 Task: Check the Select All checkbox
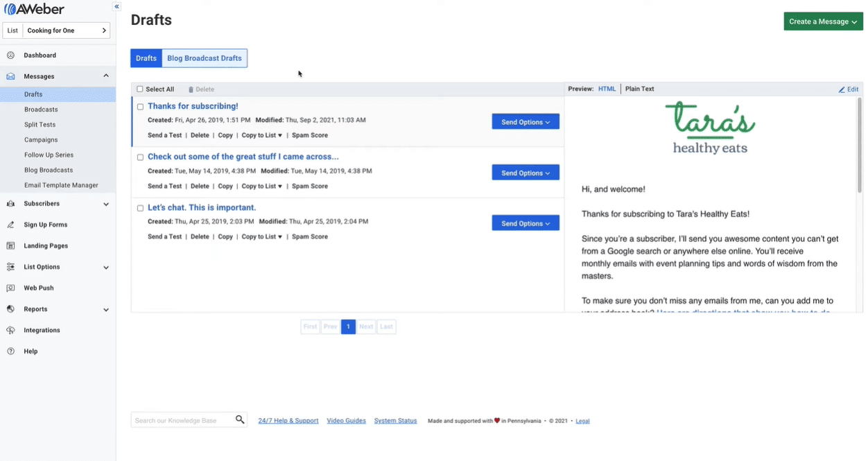[140, 89]
